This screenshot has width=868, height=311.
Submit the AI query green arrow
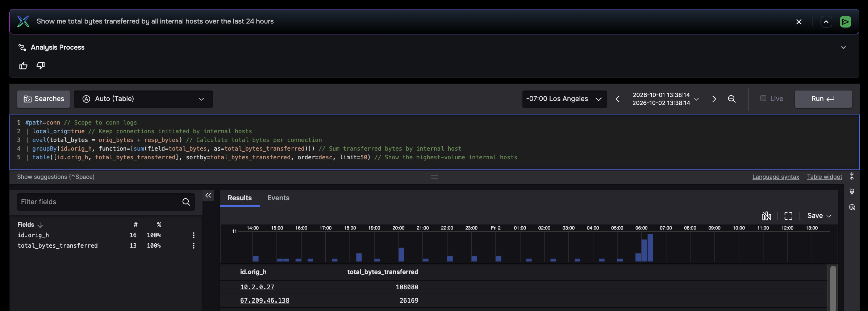pos(846,22)
